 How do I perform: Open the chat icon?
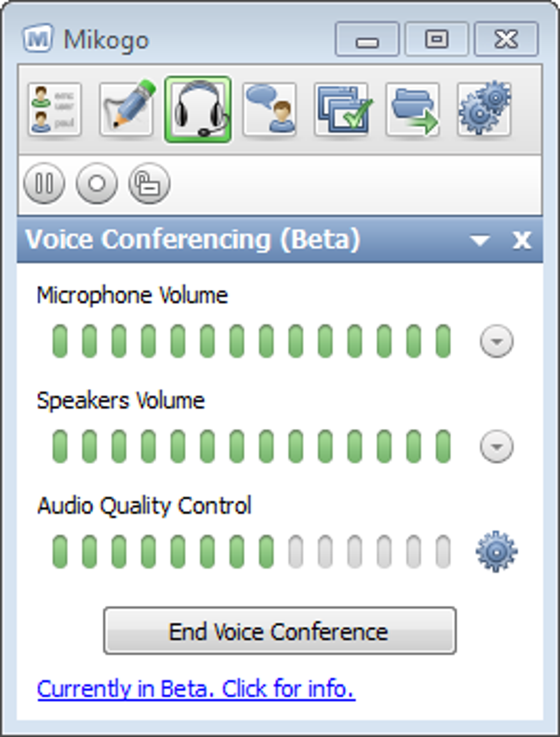(270, 109)
